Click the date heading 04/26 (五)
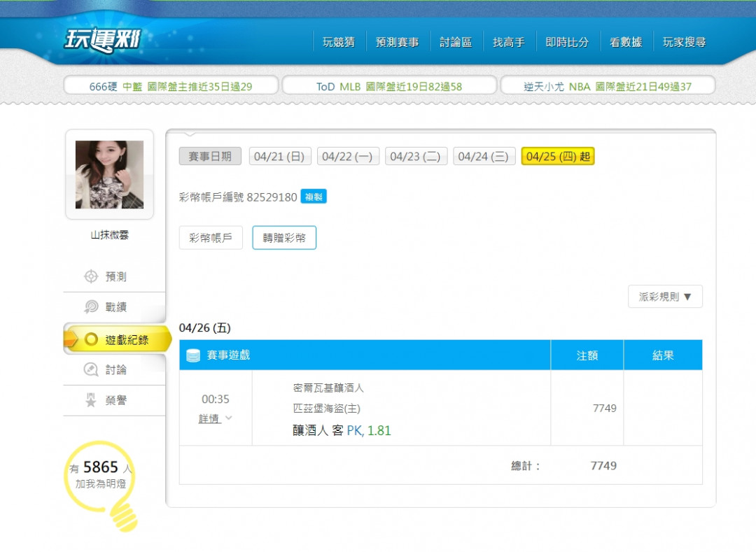The height and width of the screenshot is (552, 756). coord(205,328)
